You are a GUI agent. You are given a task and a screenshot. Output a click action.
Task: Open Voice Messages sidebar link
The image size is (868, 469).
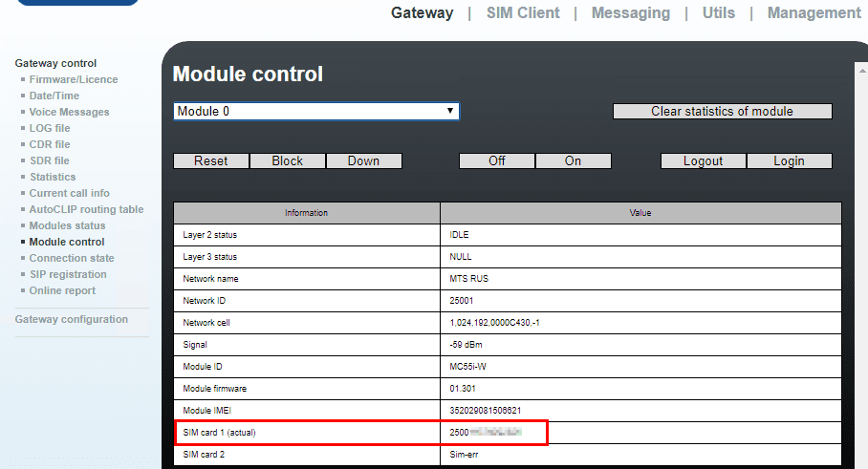pyautogui.click(x=69, y=113)
